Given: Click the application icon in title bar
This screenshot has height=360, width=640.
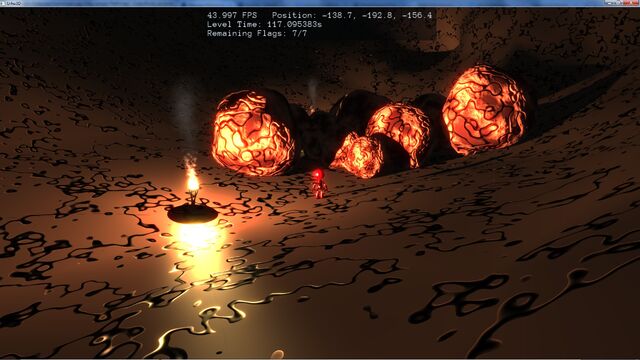Looking at the screenshot, I should click(2, 3).
